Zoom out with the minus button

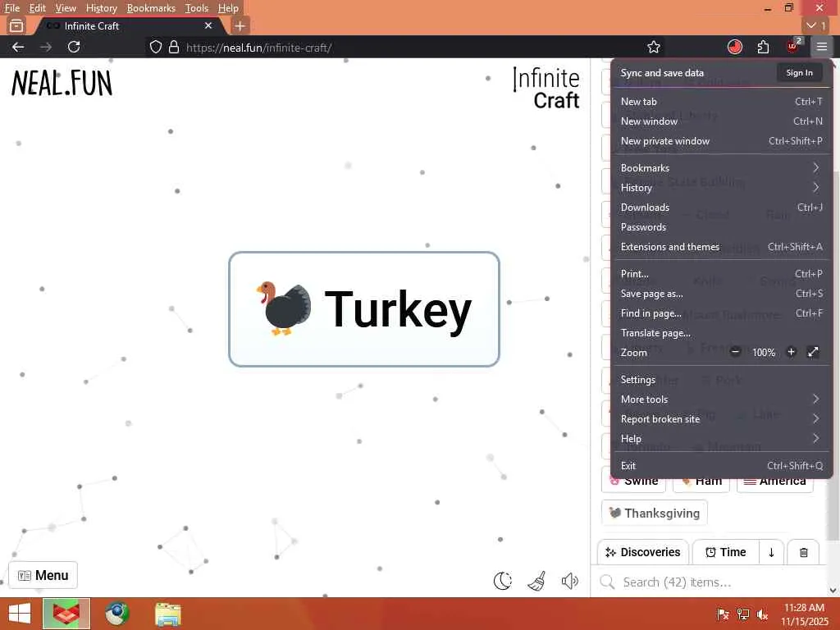pos(736,352)
